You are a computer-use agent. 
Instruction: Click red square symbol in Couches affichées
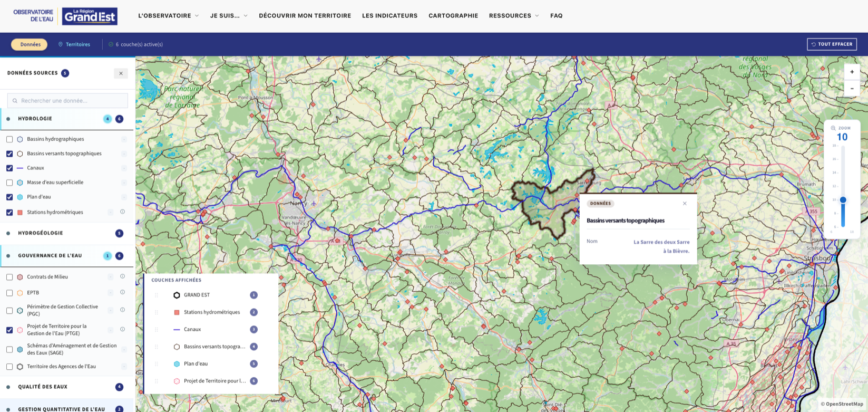[177, 312]
